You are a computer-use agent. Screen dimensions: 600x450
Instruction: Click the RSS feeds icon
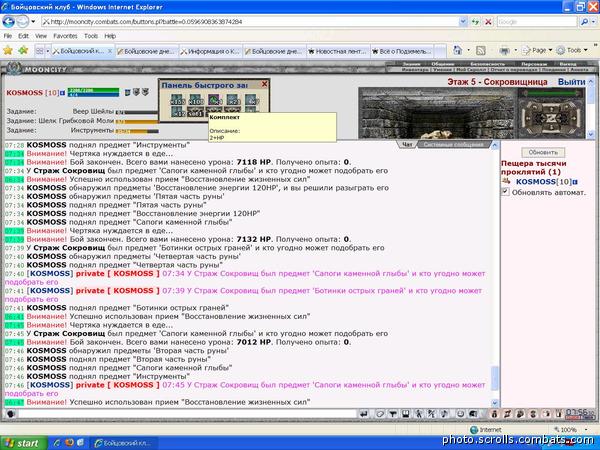[481, 50]
